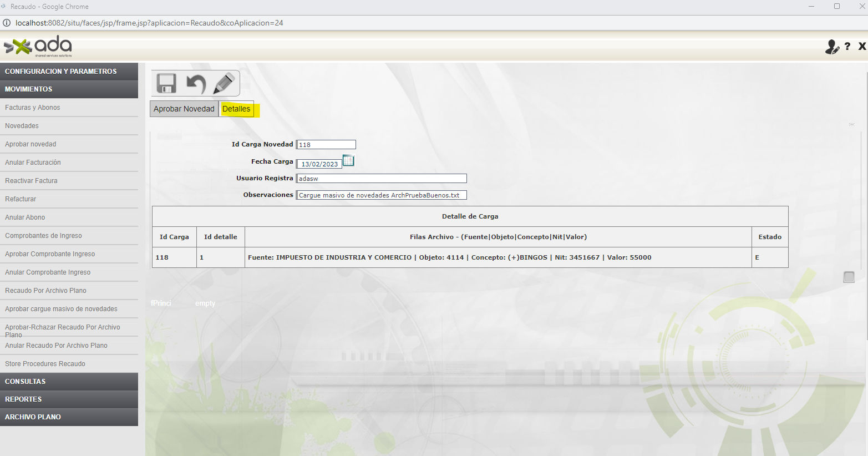Go to Aprobar cargue masivo de novedades
The image size is (868, 456).
61,309
